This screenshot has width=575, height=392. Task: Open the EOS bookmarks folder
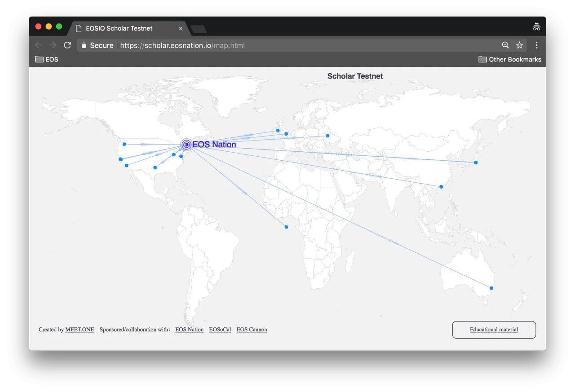click(x=47, y=59)
